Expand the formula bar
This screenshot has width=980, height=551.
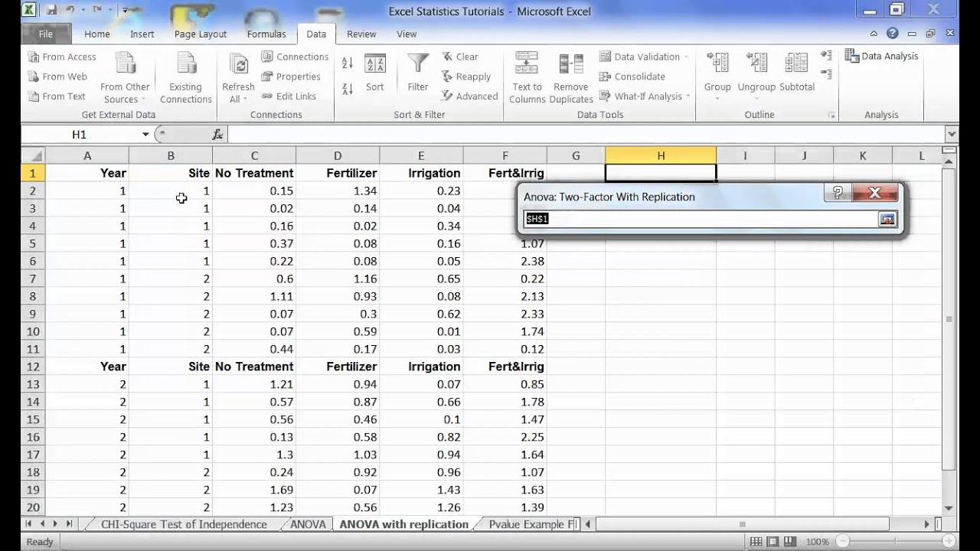coord(951,134)
